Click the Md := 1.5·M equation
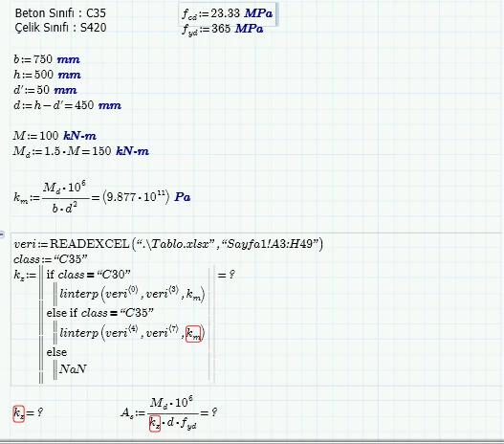The width and height of the screenshot is (504, 444). (x=81, y=151)
